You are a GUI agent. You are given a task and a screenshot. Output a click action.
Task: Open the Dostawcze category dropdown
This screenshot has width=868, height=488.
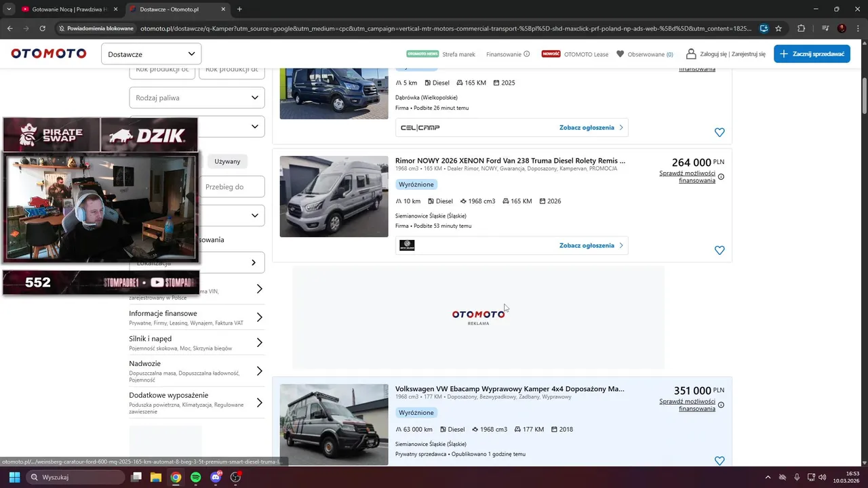coord(151,54)
